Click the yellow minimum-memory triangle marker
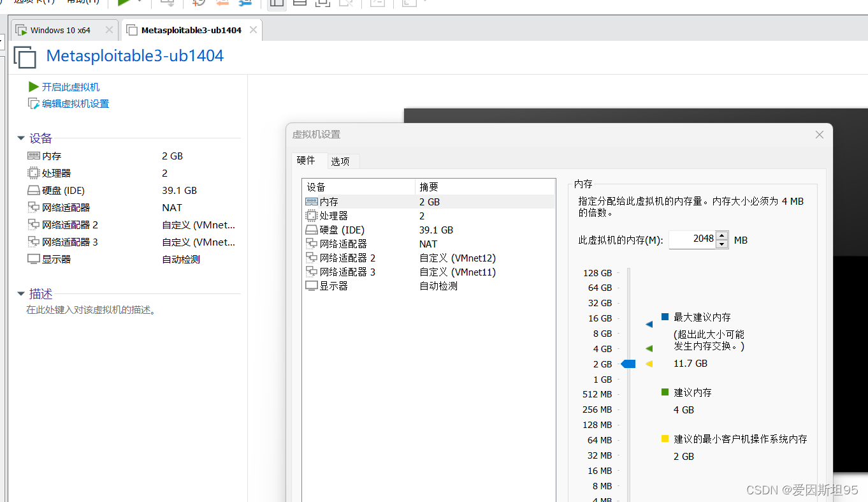This screenshot has height=502, width=868. point(649,364)
